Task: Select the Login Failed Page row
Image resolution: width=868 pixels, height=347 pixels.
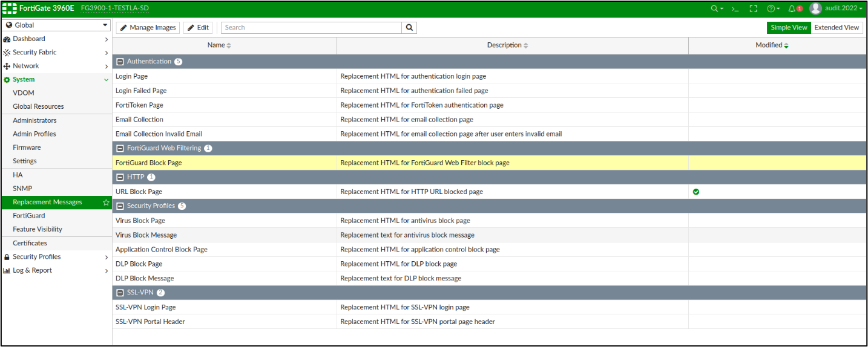Action: tap(490, 91)
